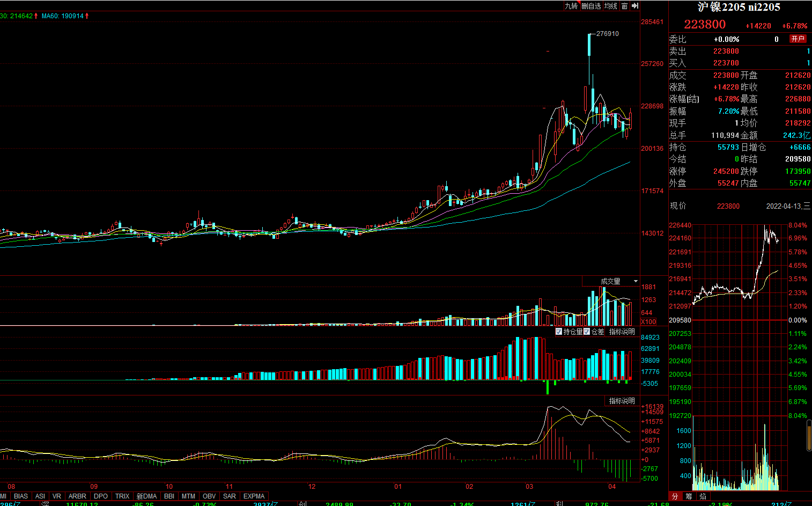The image size is (812, 506).
Task: Select the BIAS indicator tab
Action: point(21,496)
